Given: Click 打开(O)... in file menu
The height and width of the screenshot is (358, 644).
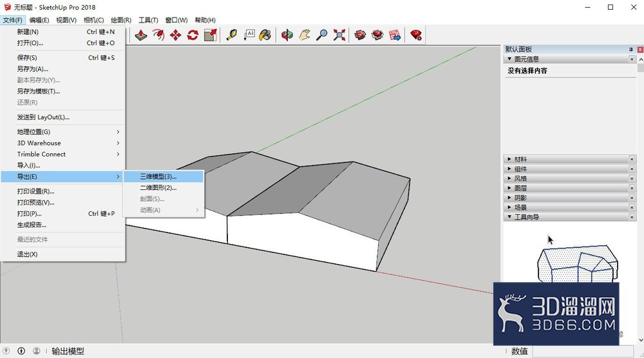Looking at the screenshot, I should tap(62, 42).
